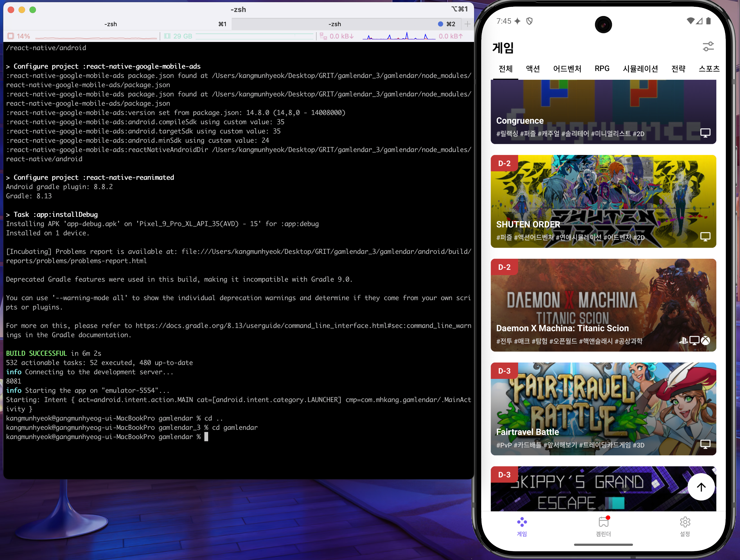Click the Xbox icon on Daemon X Machina card
The width and height of the screenshot is (740, 560).
(x=706, y=340)
